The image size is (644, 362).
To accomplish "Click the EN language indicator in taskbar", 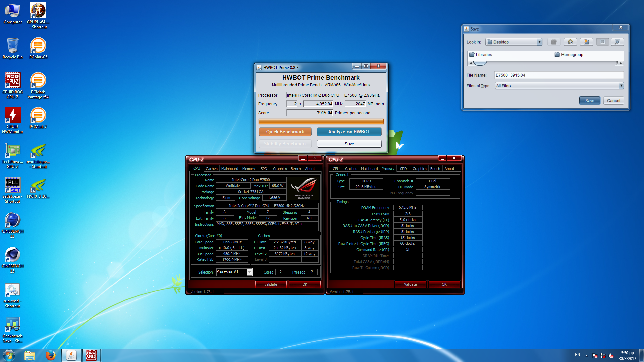I will [x=577, y=355].
